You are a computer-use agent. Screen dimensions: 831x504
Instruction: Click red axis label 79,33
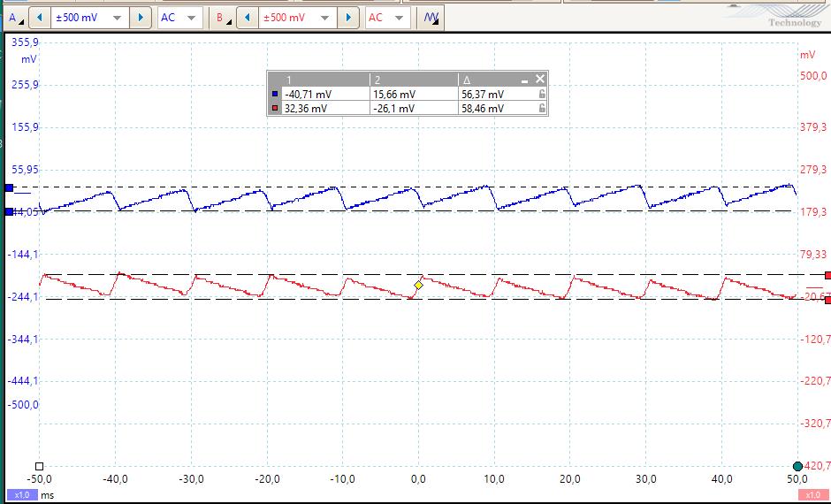[813, 255]
